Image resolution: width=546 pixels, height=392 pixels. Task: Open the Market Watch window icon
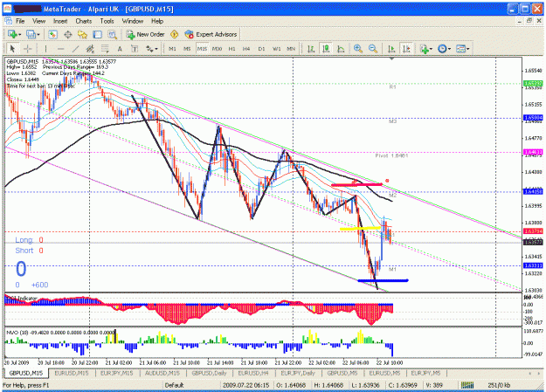coord(52,34)
